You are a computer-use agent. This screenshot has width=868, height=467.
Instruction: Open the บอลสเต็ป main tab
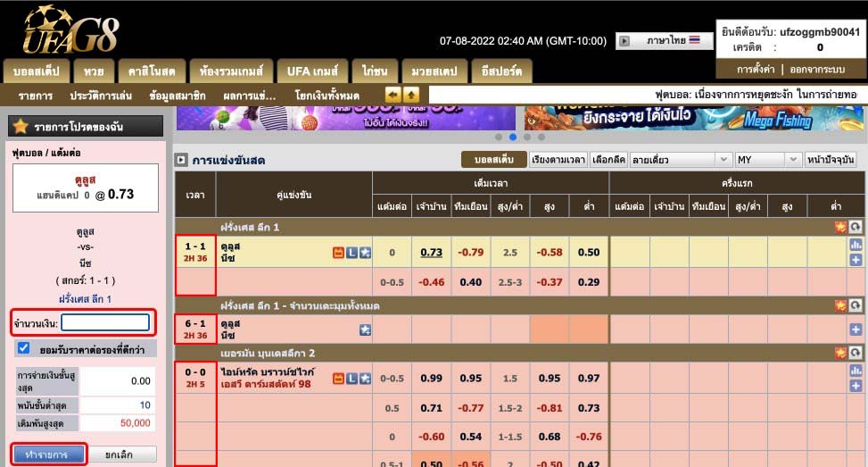coord(37,71)
